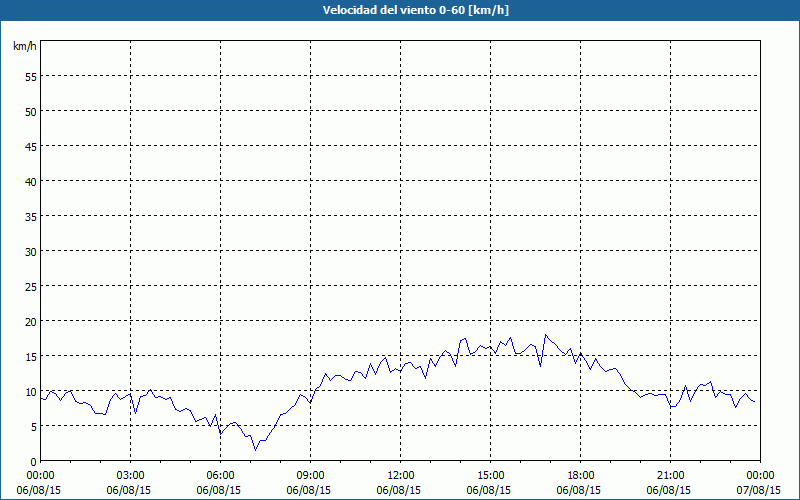Click the 20 label on the y-axis
The width and height of the screenshot is (800, 500).
(x=31, y=321)
